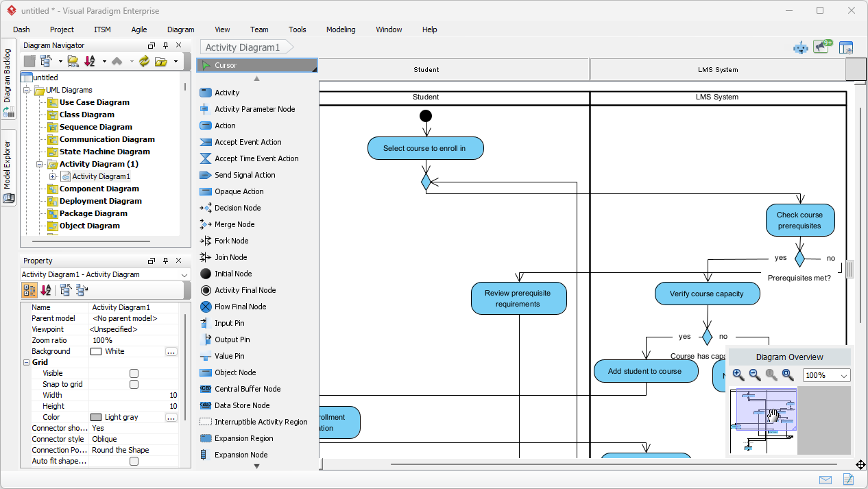This screenshot has width=868, height=489.
Task: Open the Diagram Overview zoom percentage dropdown
Action: point(845,375)
